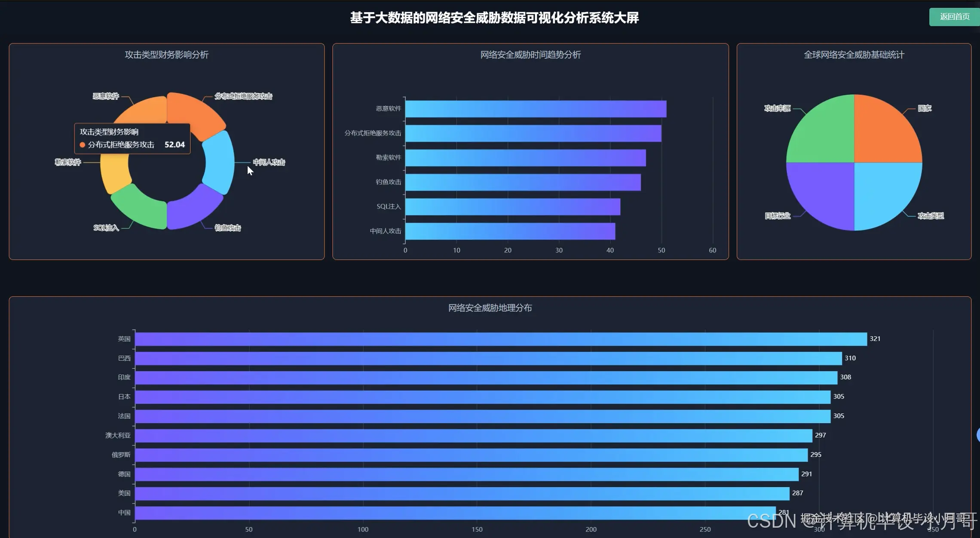
Task: Click the 英国 bar with value 321
Action: click(x=501, y=339)
